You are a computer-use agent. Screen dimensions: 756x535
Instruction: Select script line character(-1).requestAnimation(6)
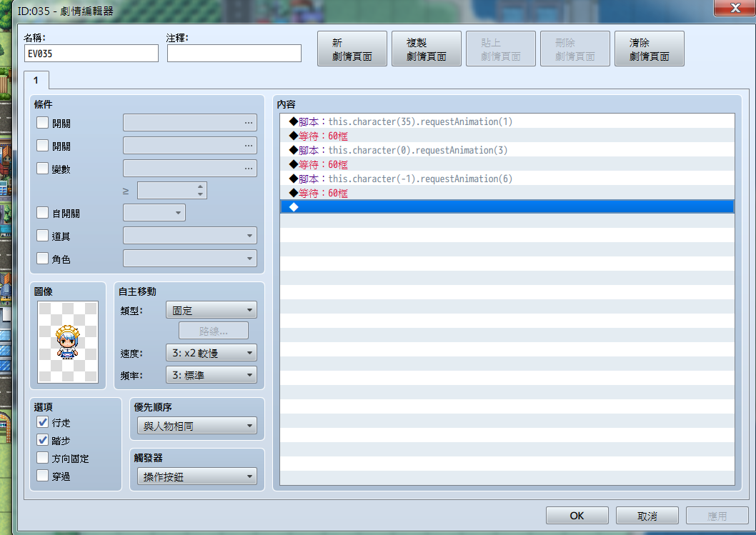point(507,179)
